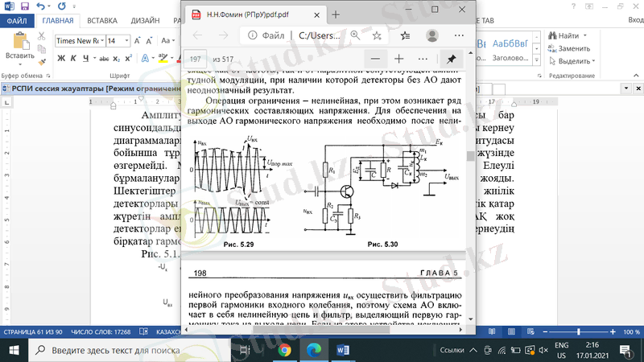Expand the font size dropdown showing 14

point(126,40)
